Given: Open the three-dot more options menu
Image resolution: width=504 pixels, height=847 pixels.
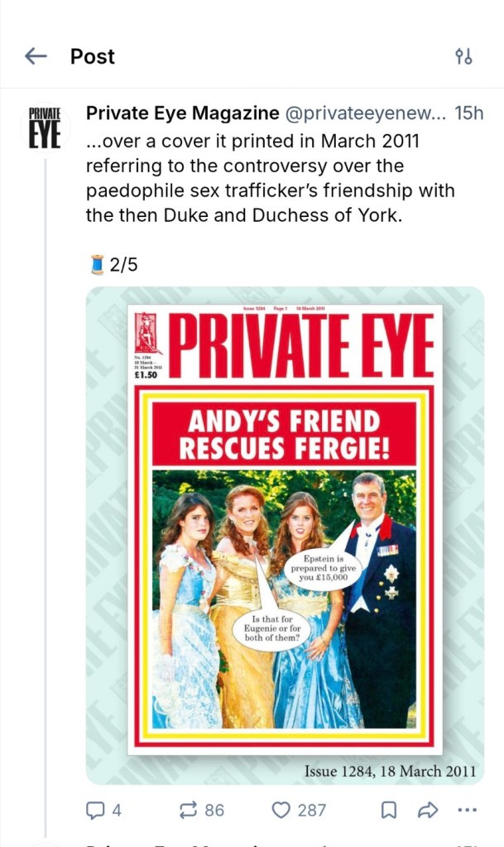Looking at the screenshot, I should [x=468, y=810].
